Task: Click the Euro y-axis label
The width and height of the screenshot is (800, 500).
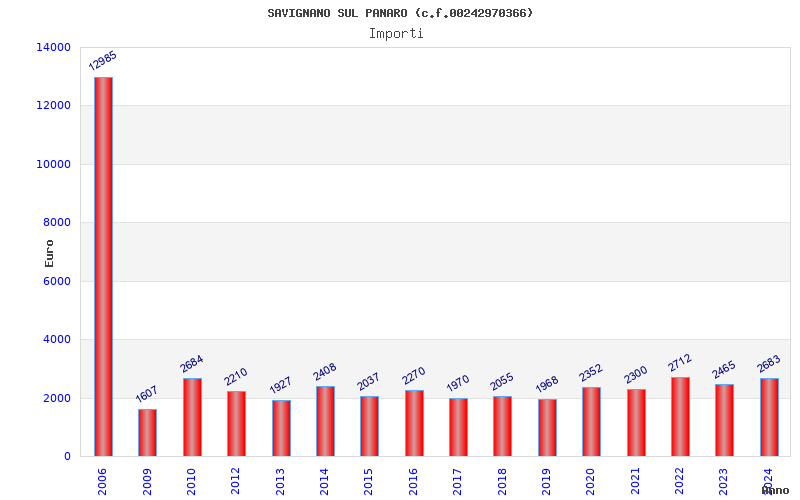Action: 49,254
